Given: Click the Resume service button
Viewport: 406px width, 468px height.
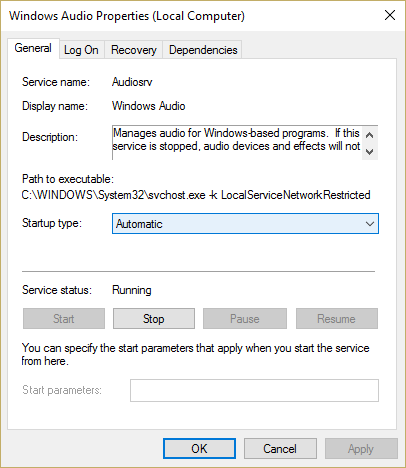Looking at the screenshot, I should [x=337, y=319].
